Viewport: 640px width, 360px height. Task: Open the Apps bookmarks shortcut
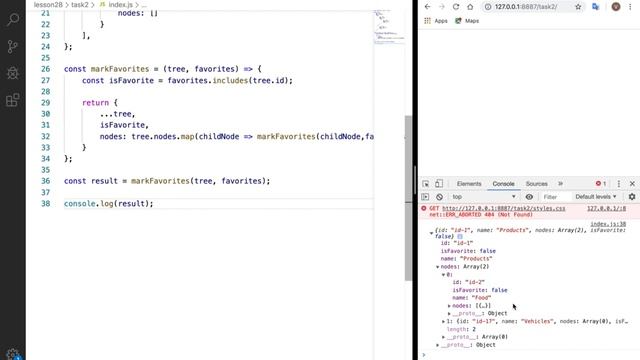(x=436, y=21)
